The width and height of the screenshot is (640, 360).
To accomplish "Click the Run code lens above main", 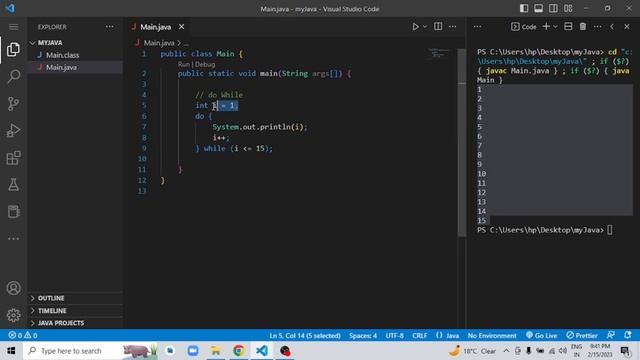I will 184,64.
